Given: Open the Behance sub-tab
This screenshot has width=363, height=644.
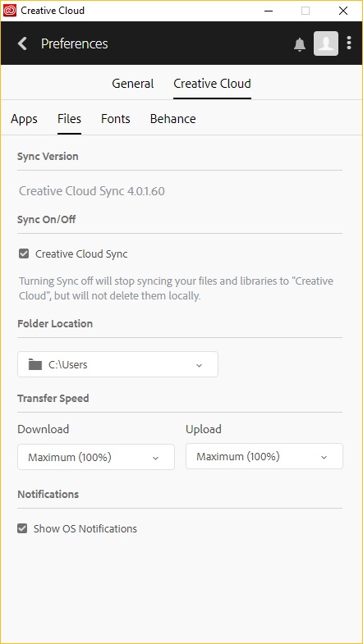Looking at the screenshot, I should pos(173,119).
